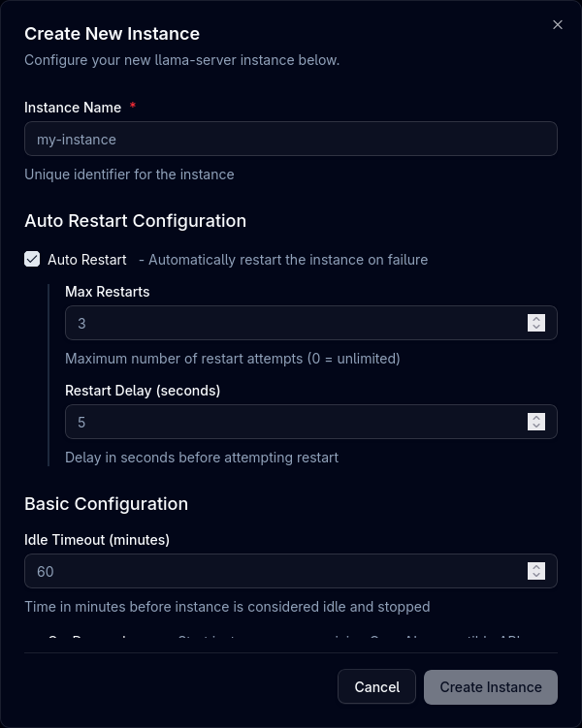Decrease Max Restarts with the down arrow

(x=536, y=328)
